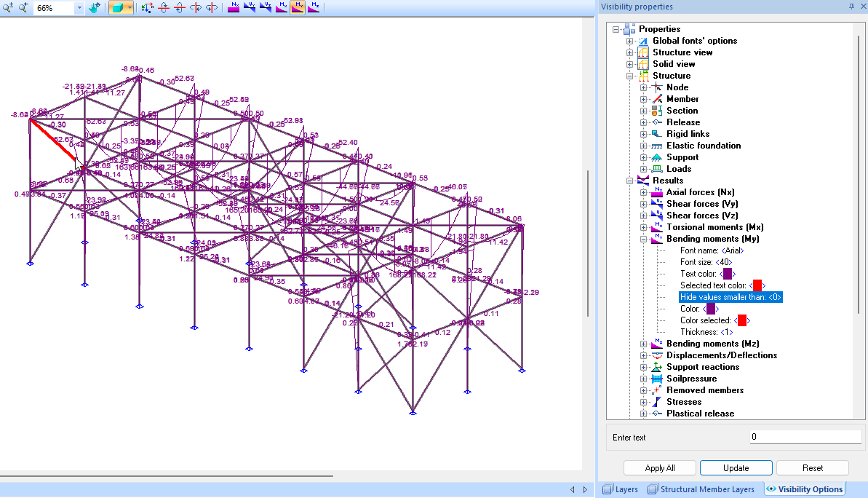Collapse the Results tree node
The height and width of the screenshot is (498, 868).
click(629, 181)
